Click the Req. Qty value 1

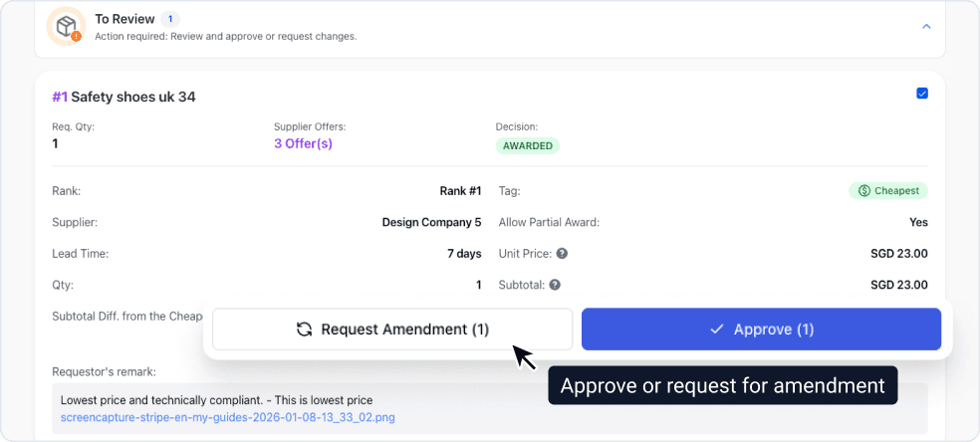(x=55, y=143)
